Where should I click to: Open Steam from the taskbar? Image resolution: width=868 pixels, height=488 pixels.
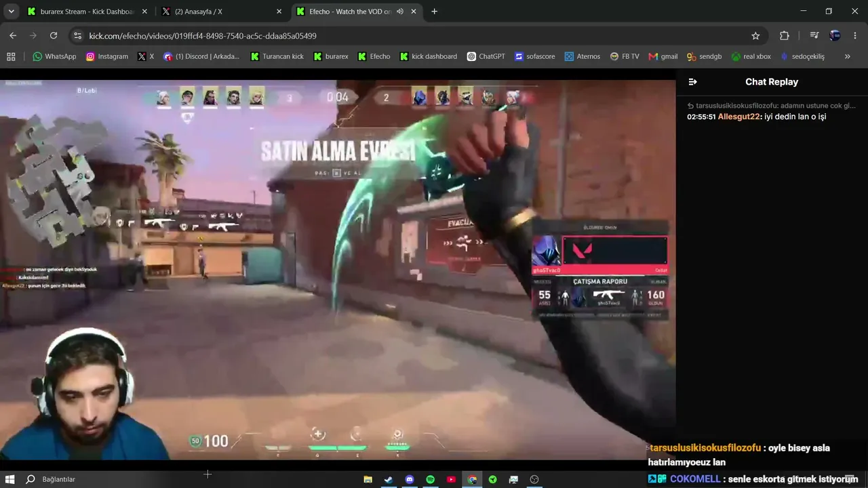point(389,479)
